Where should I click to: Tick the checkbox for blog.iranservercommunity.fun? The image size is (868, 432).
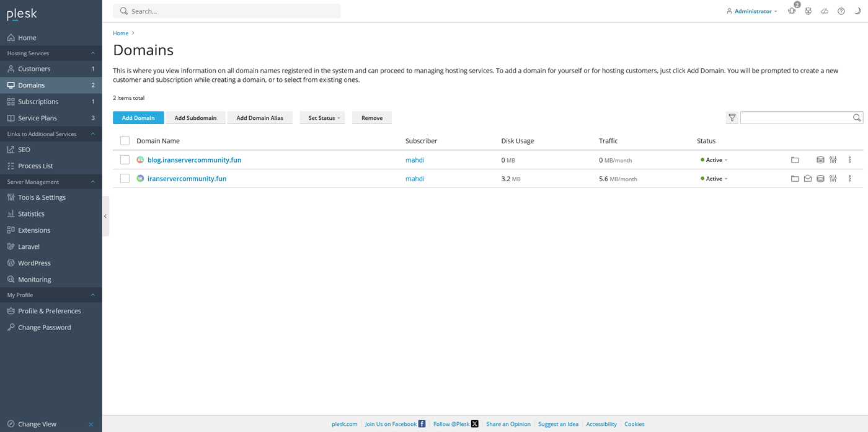(x=125, y=160)
